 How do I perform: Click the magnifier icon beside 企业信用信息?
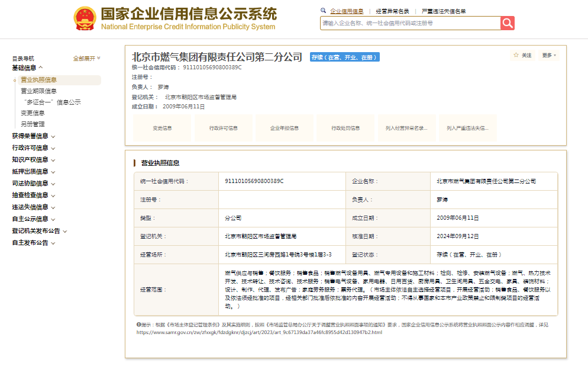323,11
